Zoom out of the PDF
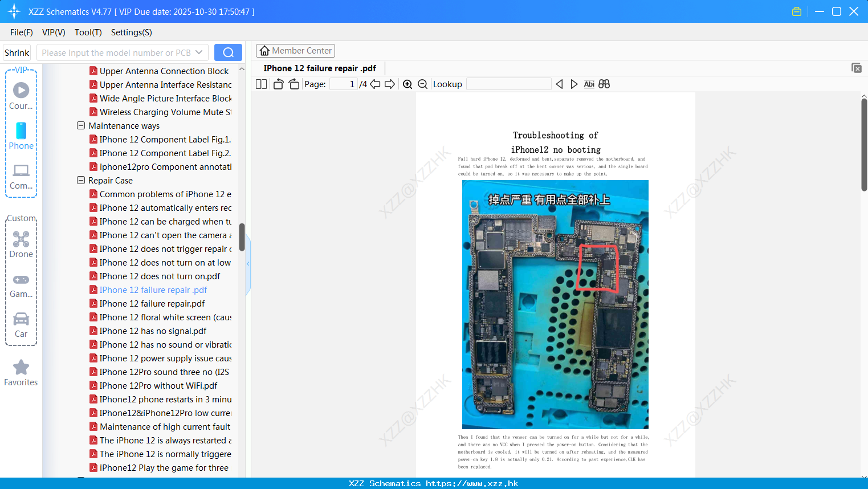The width and height of the screenshot is (868, 489). [422, 84]
